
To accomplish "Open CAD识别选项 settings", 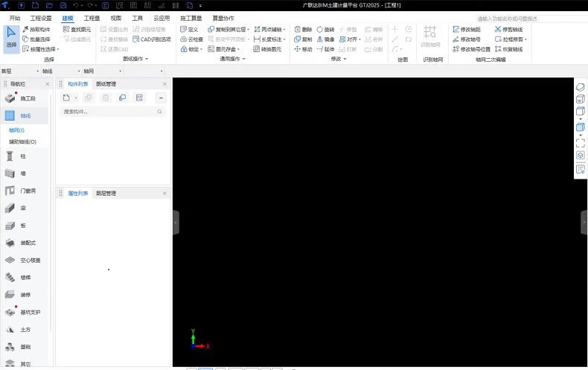I will click(152, 39).
